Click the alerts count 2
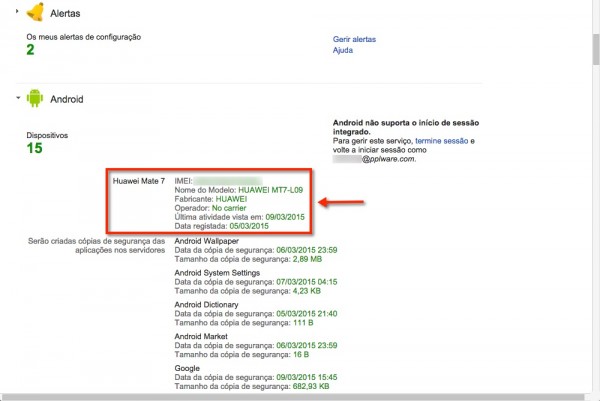This screenshot has width=600, height=401. tap(30, 50)
